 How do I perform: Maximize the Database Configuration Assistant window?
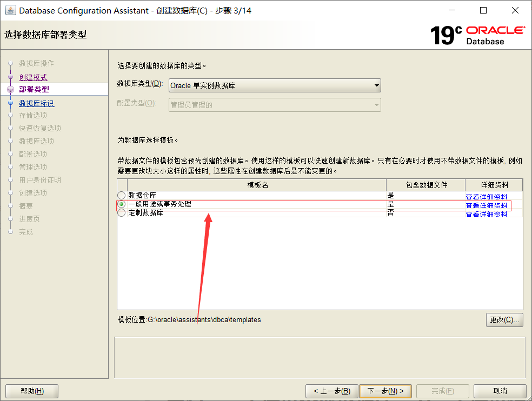click(x=483, y=10)
